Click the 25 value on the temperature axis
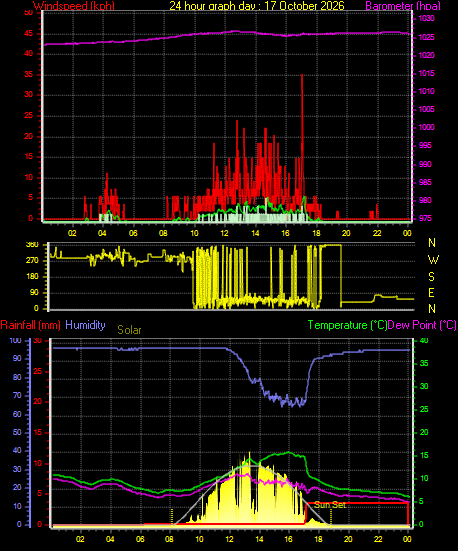458x551 pixels. [424, 409]
